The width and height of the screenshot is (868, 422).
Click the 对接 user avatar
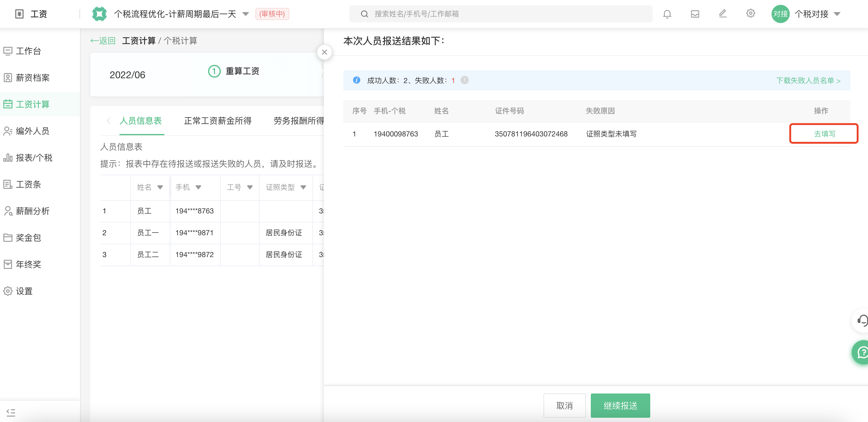[780, 14]
